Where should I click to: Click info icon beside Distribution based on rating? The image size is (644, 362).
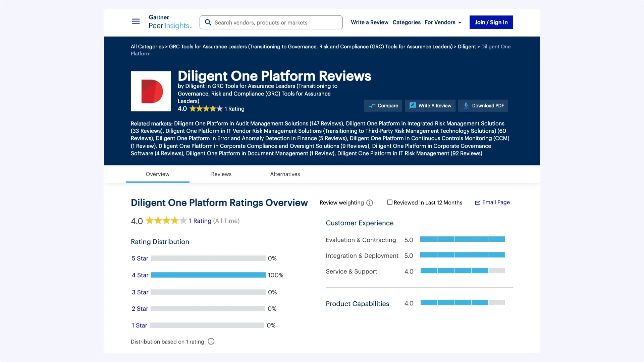211,342
